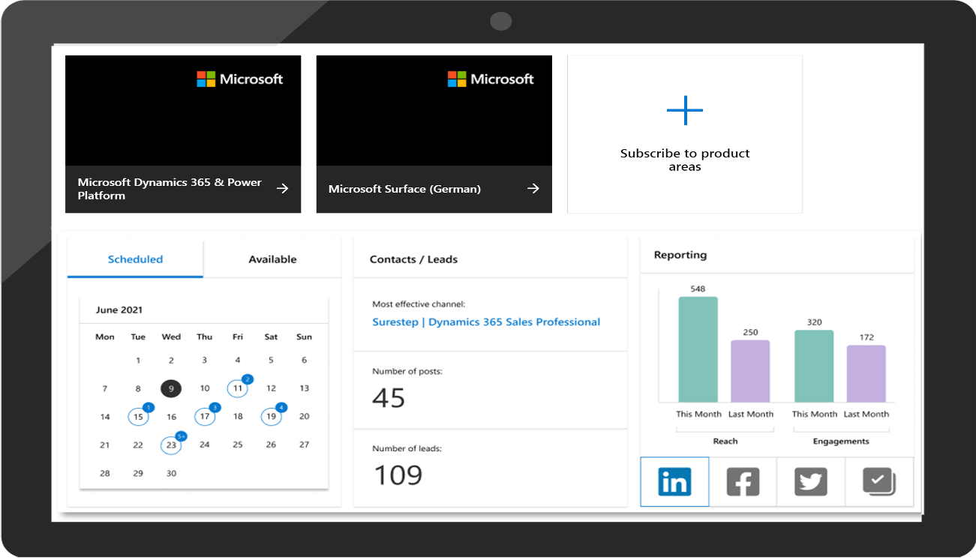
Task: Click the all-channels checkmark icon
Action: click(x=878, y=482)
